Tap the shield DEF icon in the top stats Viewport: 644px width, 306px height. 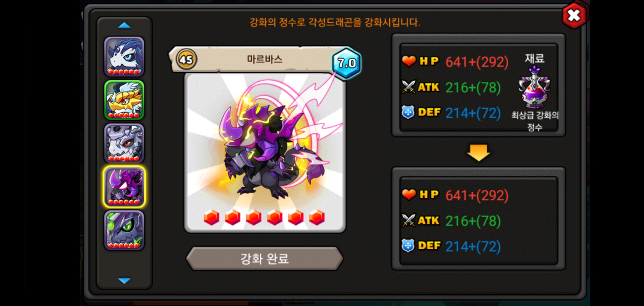pos(408,112)
